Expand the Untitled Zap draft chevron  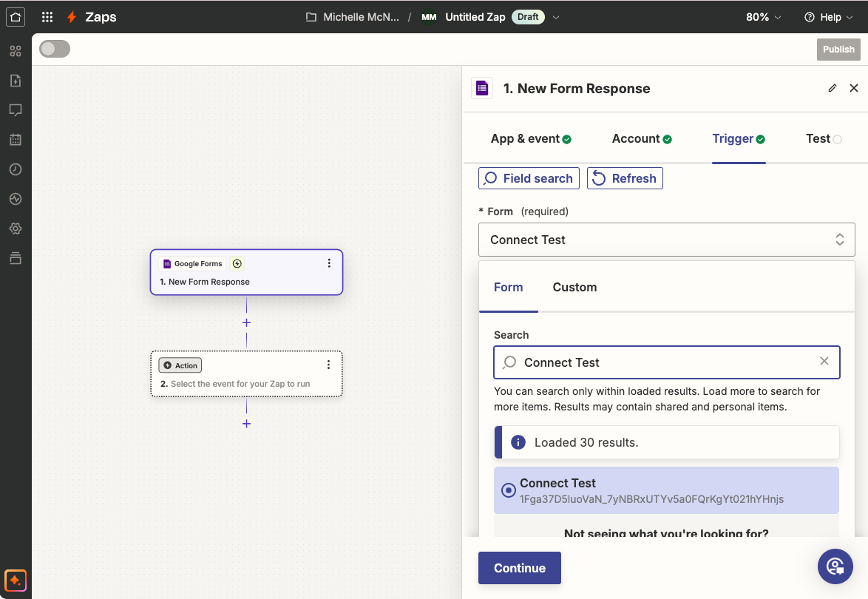click(557, 17)
